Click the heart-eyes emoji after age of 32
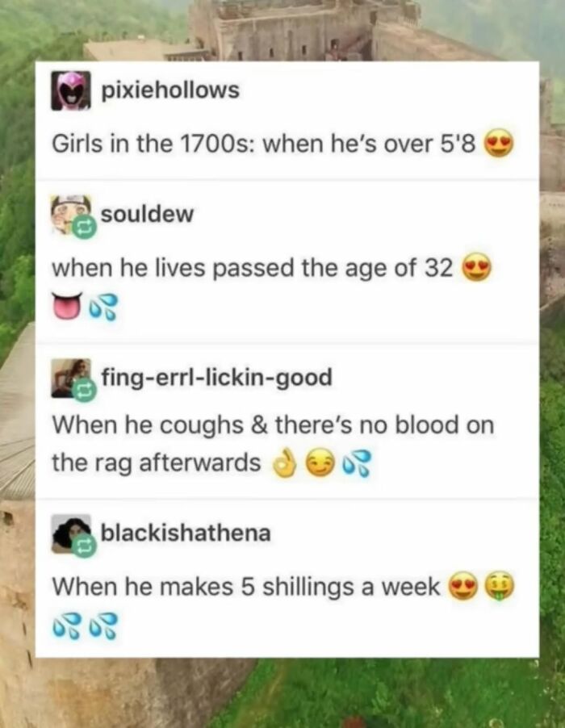 pyautogui.click(x=476, y=266)
